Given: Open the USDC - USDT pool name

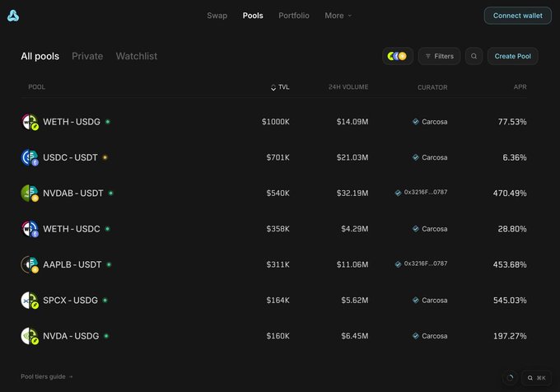Looking at the screenshot, I should [x=70, y=157].
